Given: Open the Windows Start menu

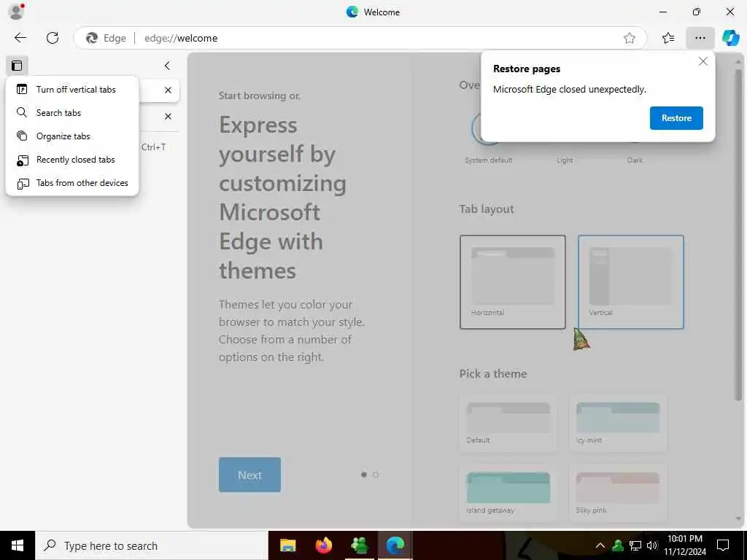Looking at the screenshot, I should [18, 545].
